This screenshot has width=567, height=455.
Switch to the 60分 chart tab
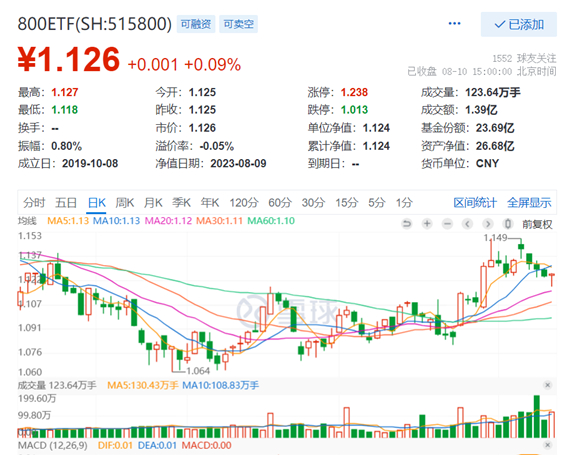pos(280,203)
